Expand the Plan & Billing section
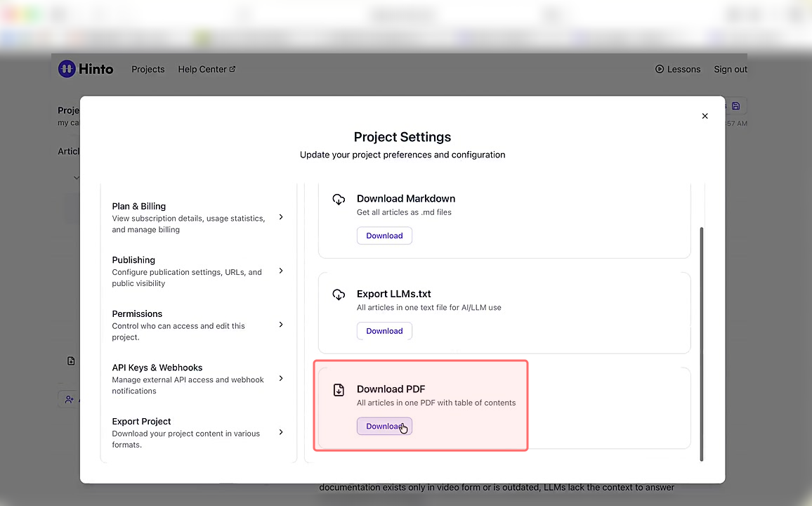812x506 pixels. click(281, 217)
